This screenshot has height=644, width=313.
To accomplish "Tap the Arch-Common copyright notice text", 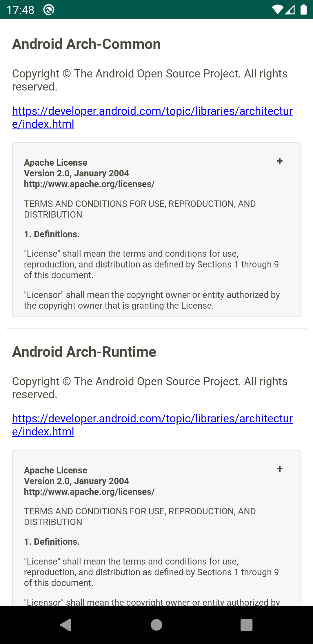I will 150,80.
